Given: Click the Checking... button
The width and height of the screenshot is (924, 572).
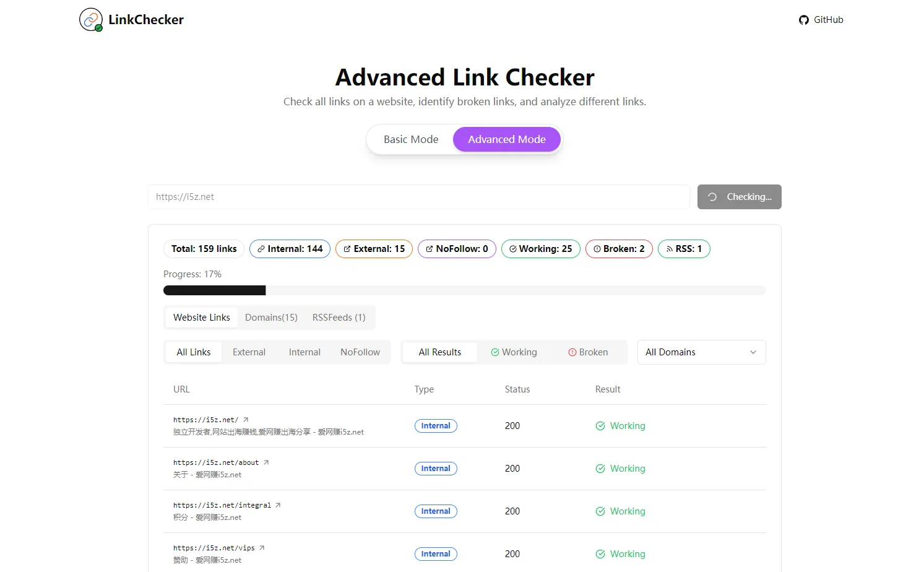Looking at the screenshot, I should point(740,197).
